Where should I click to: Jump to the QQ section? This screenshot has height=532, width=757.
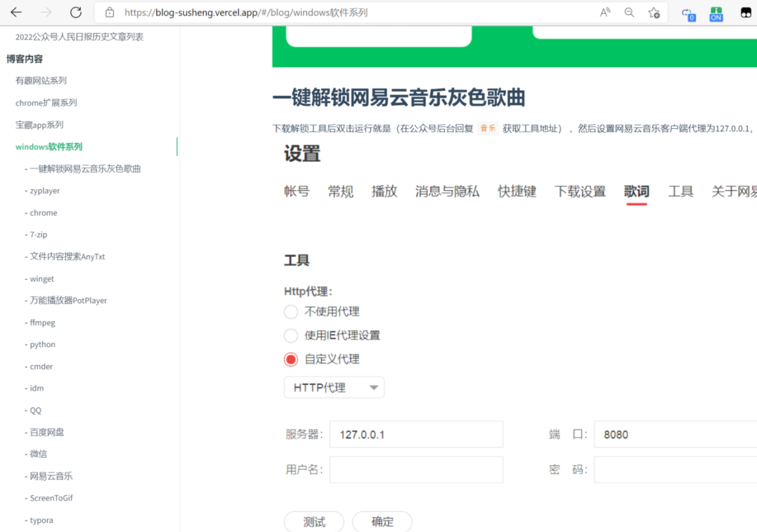pos(36,410)
